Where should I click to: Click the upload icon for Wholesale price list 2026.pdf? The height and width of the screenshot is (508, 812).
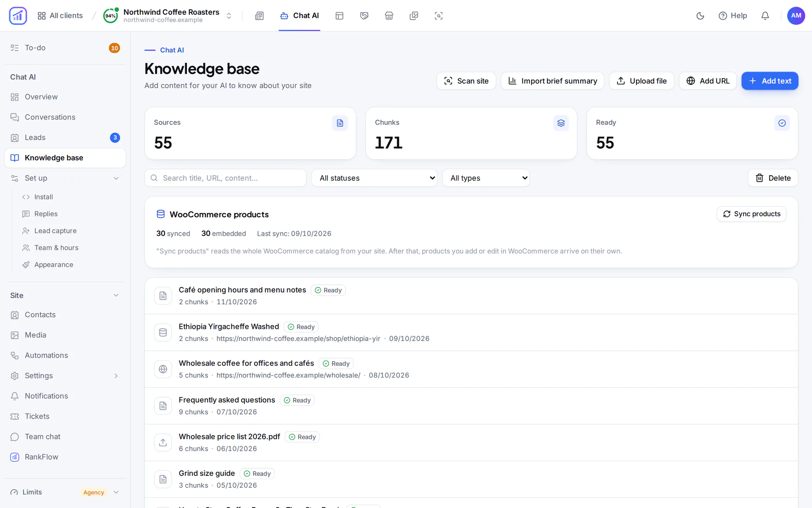(163, 442)
